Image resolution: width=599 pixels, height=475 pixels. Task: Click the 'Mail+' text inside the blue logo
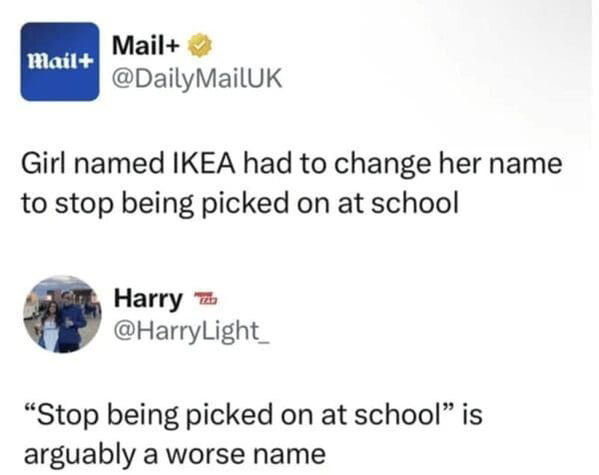(x=61, y=61)
